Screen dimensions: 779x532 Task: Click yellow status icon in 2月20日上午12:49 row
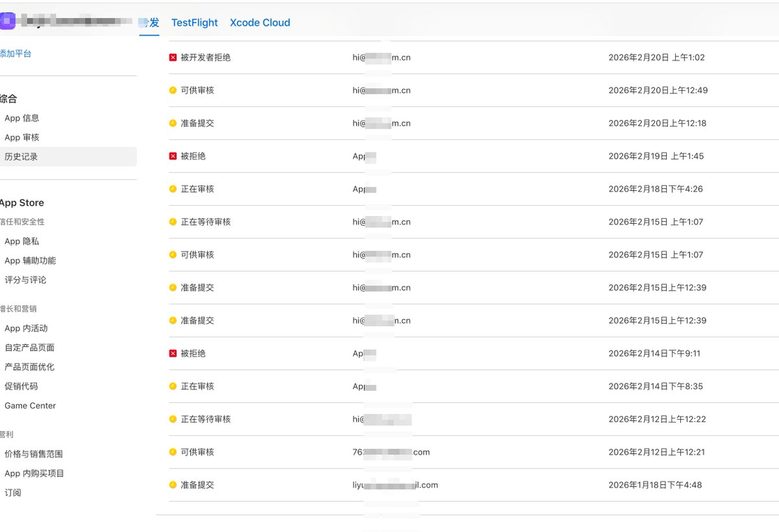coord(173,90)
